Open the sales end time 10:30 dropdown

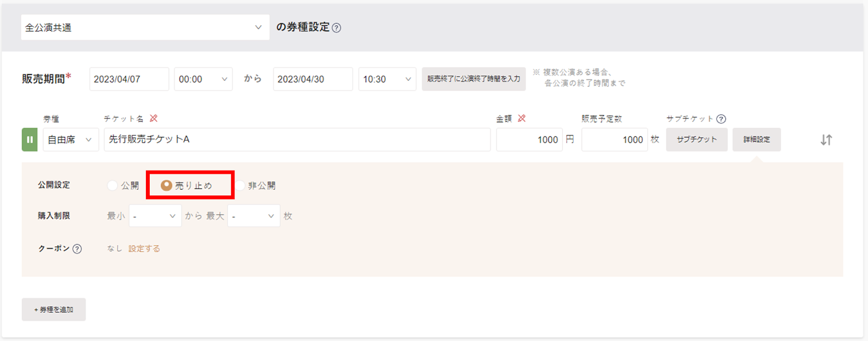point(387,79)
